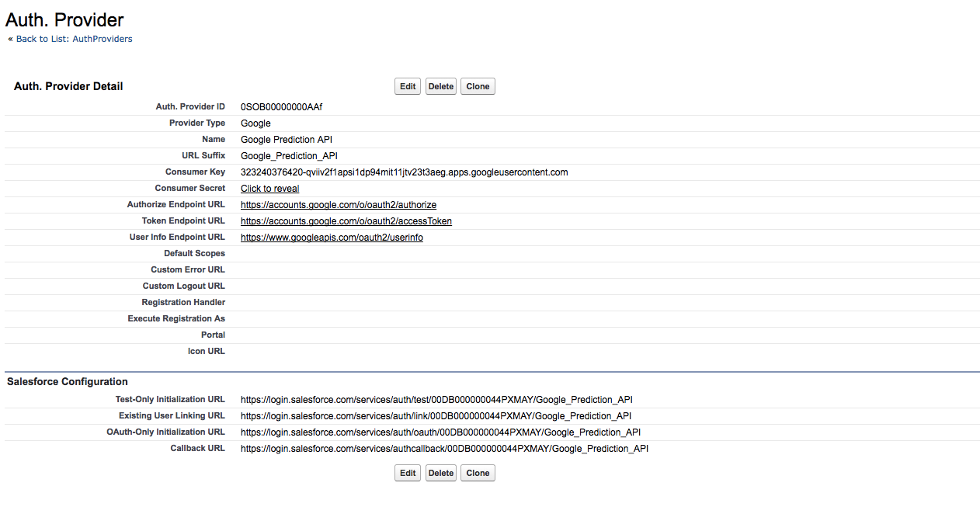Reveal the Consumer Secret
980x507 pixels.
pyautogui.click(x=269, y=189)
